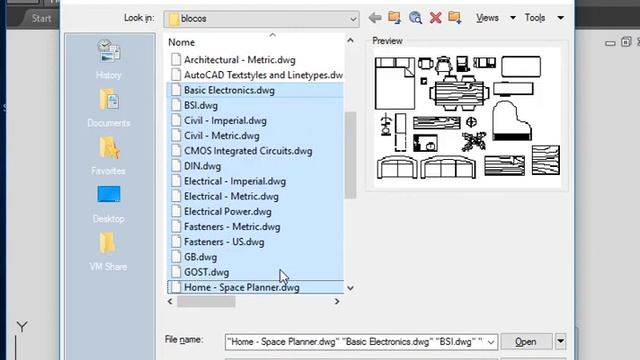
Task: Create New Folder icon in toolbar
Action: (x=455, y=18)
